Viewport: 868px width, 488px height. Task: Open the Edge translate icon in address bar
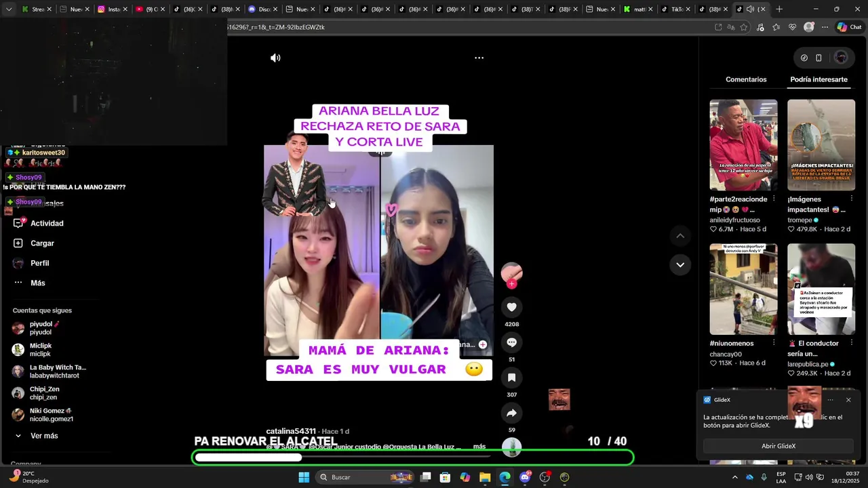pyautogui.click(x=731, y=27)
